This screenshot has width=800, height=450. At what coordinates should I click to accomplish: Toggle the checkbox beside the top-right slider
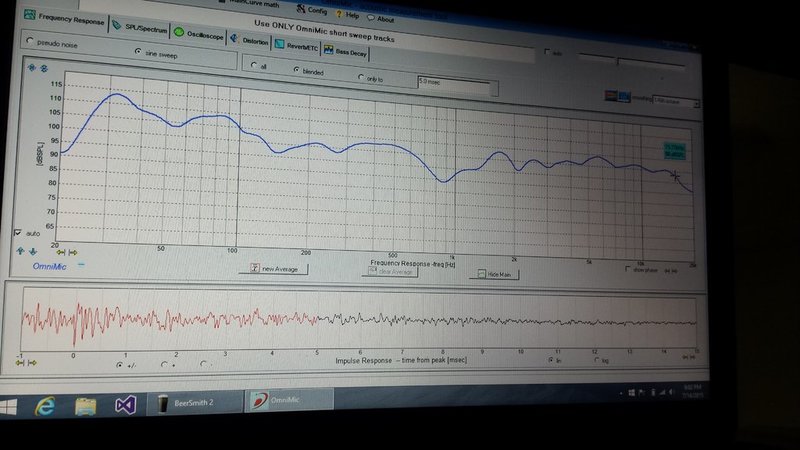pyautogui.click(x=547, y=52)
